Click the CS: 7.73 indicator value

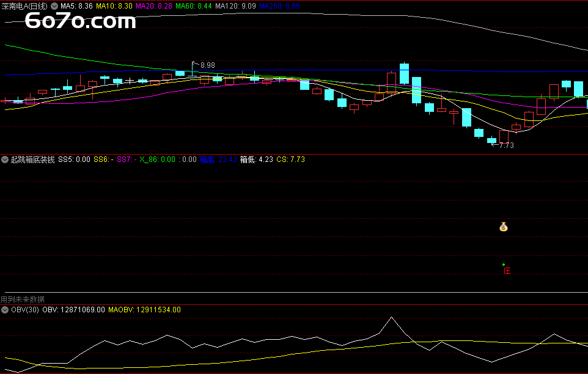click(x=290, y=159)
